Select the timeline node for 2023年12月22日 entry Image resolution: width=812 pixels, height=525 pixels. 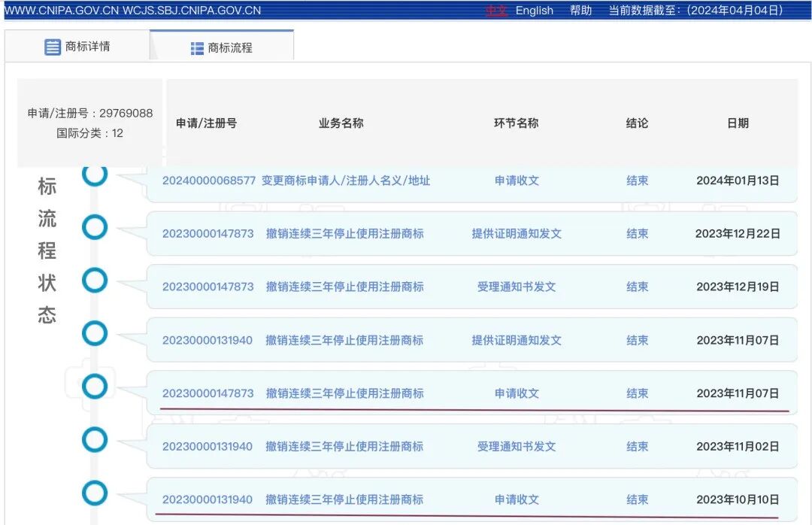tap(95, 226)
